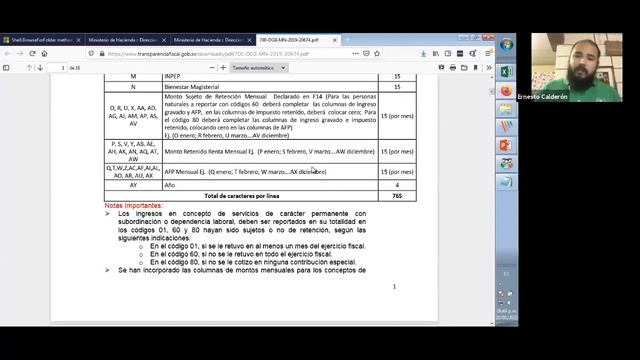Show site security padlock info
640x360 pixels.
point(102,53)
